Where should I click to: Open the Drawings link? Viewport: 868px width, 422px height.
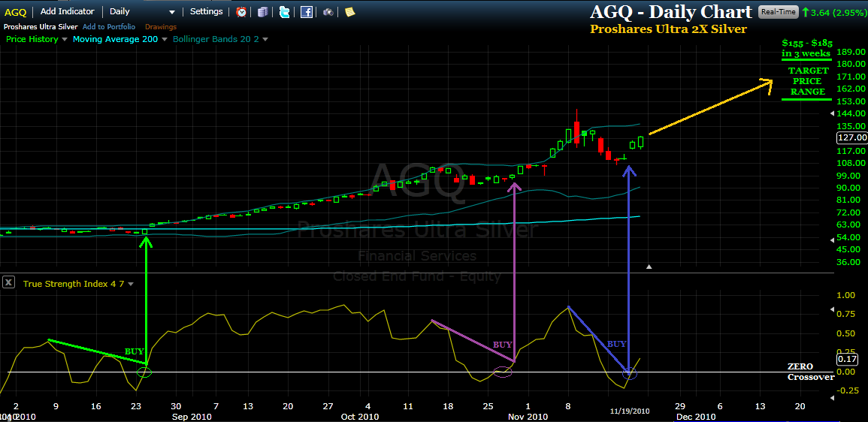[161, 26]
